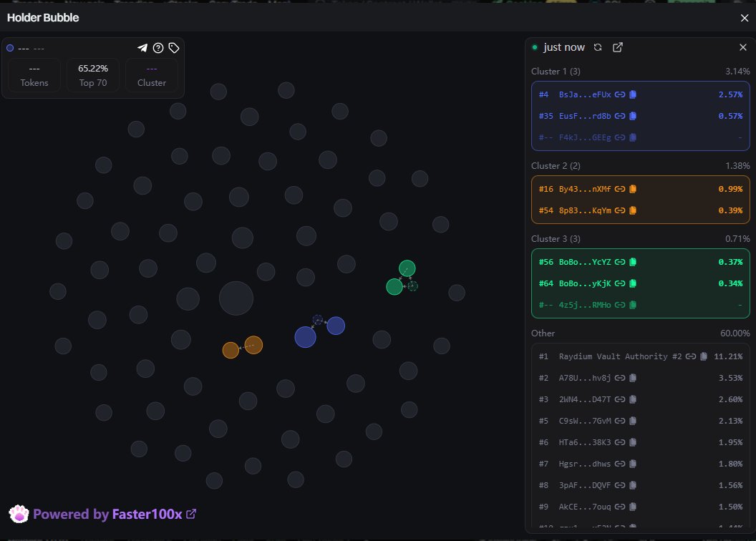Open link icon for Hgsr...dhws
The height and width of the screenshot is (541, 756).
click(620, 464)
